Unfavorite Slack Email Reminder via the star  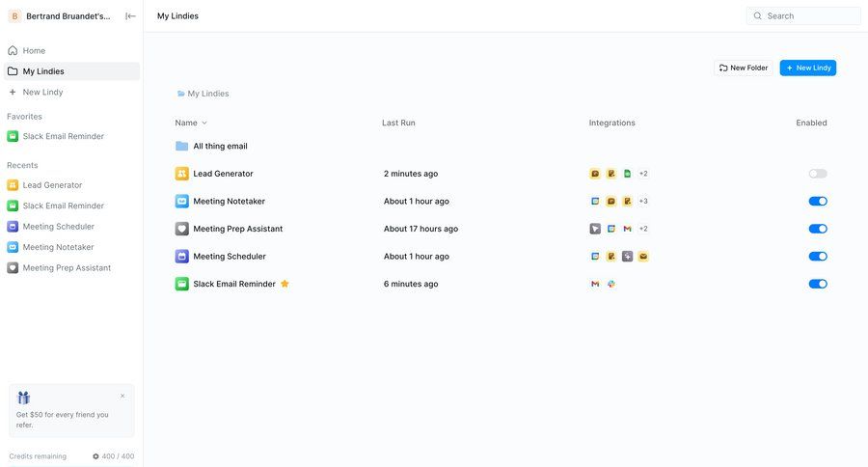click(285, 284)
